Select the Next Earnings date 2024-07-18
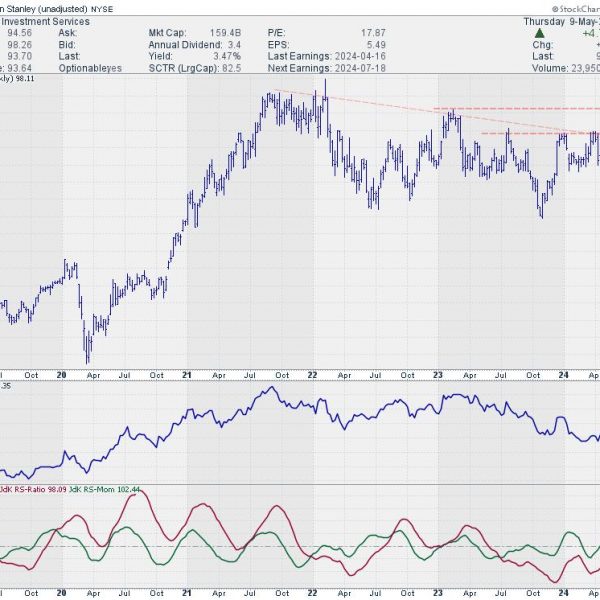This screenshot has height=600, width=600. pyautogui.click(x=360, y=68)
